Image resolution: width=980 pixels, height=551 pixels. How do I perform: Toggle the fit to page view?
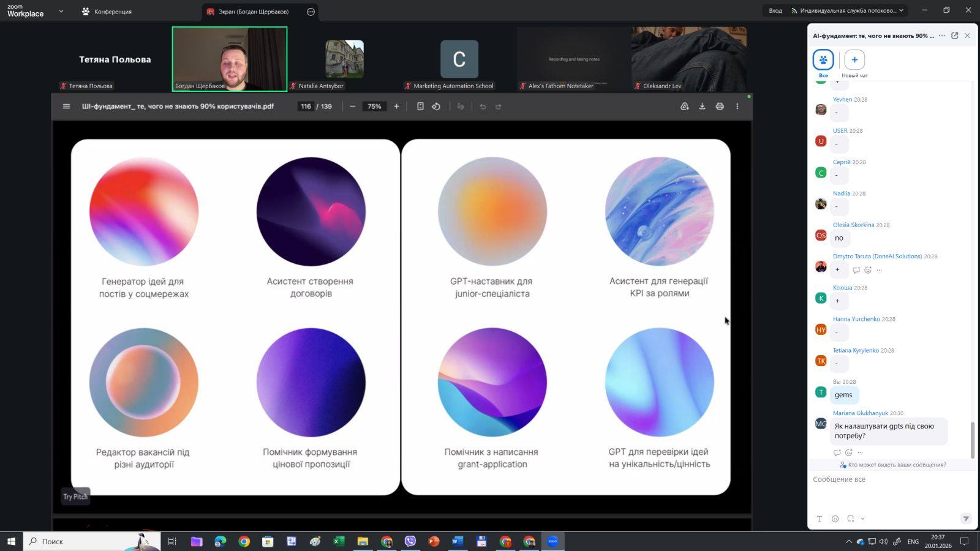(x=420, y=107)
